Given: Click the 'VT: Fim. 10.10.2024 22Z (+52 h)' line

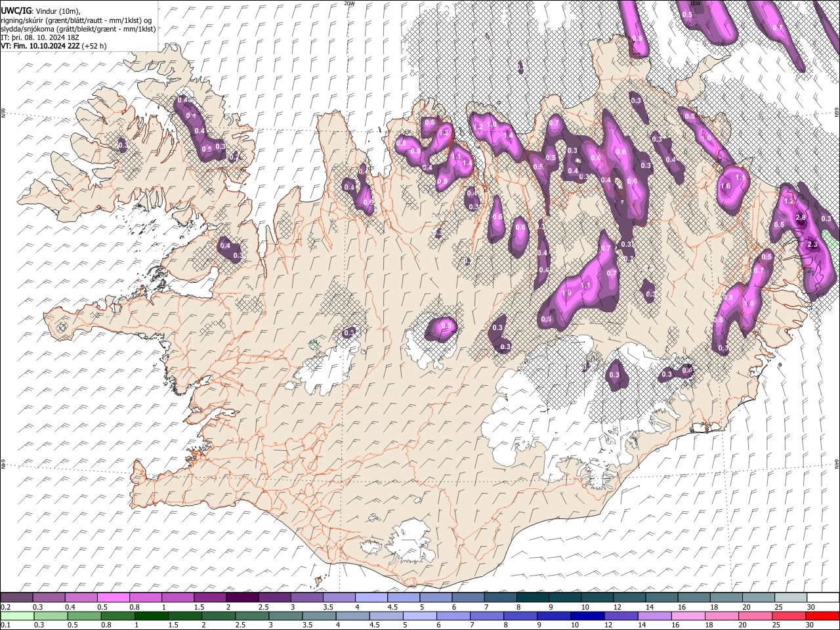Looking at the screenshot, I should coord(54,46).
